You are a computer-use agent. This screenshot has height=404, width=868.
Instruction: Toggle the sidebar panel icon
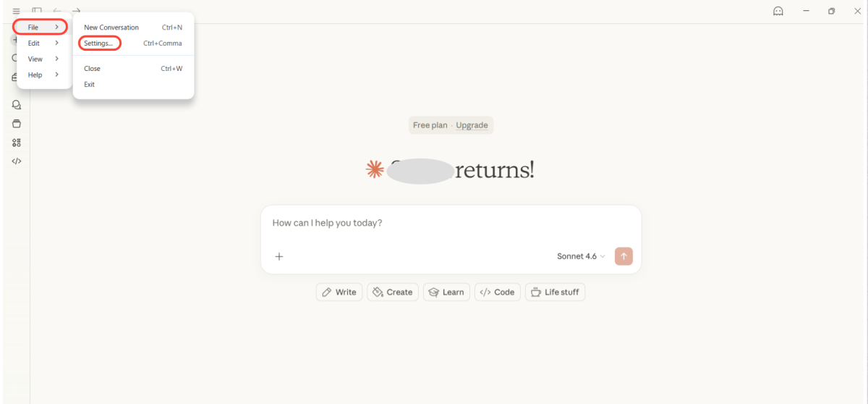(37, 11)
